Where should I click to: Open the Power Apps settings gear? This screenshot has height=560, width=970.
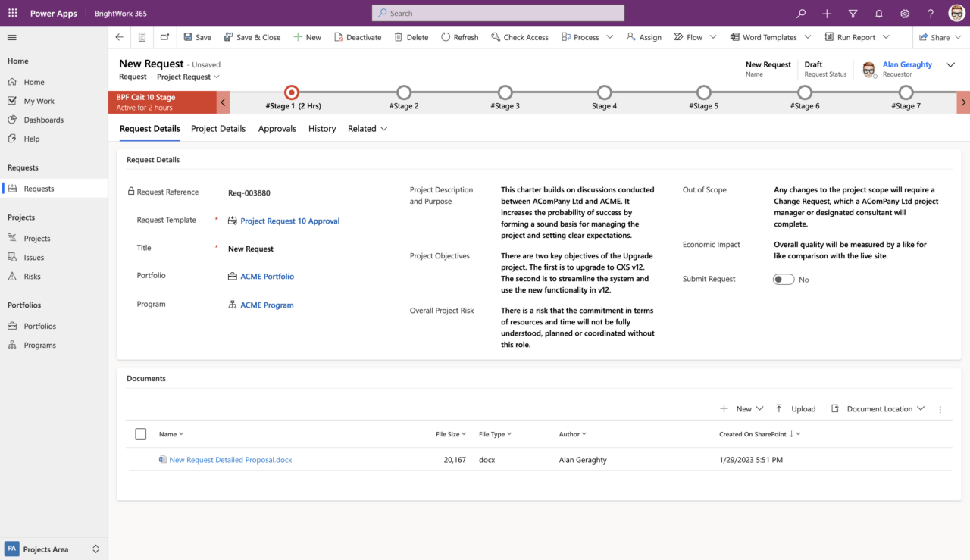[904, 13]
